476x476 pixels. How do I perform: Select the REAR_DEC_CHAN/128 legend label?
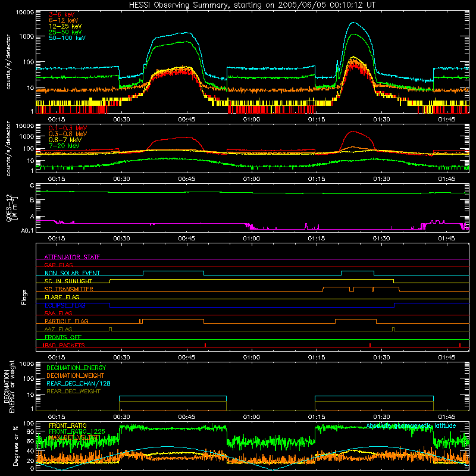pyautogui.click(x=79, y=383)
